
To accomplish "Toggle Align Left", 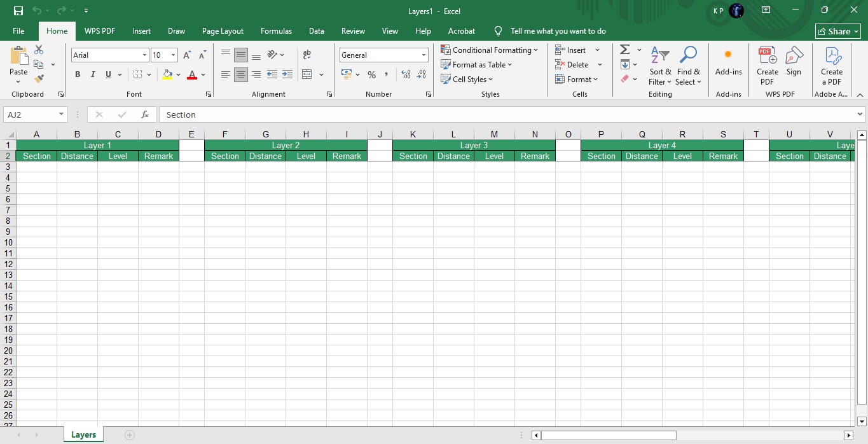I will pos(226,74).
